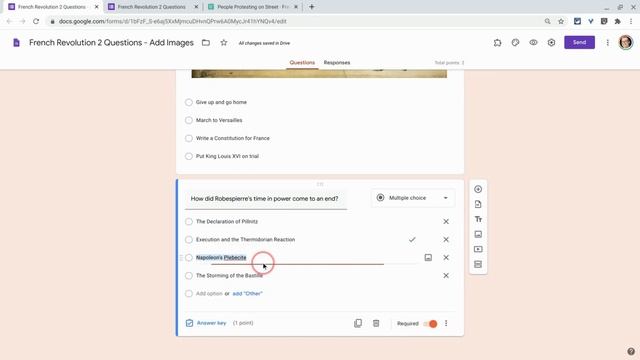Click the question image thumbnail above the options

[x=319, y=74]
